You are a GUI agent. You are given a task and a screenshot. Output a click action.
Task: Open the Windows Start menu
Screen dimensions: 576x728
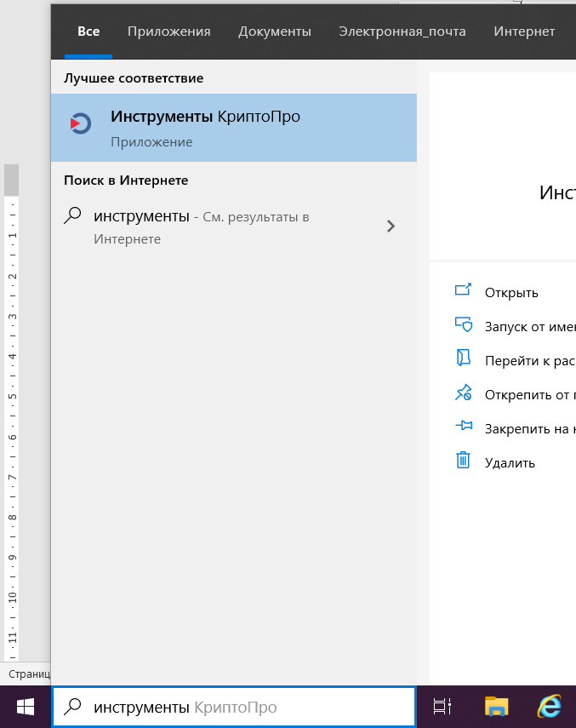click(x=26, y=707)
